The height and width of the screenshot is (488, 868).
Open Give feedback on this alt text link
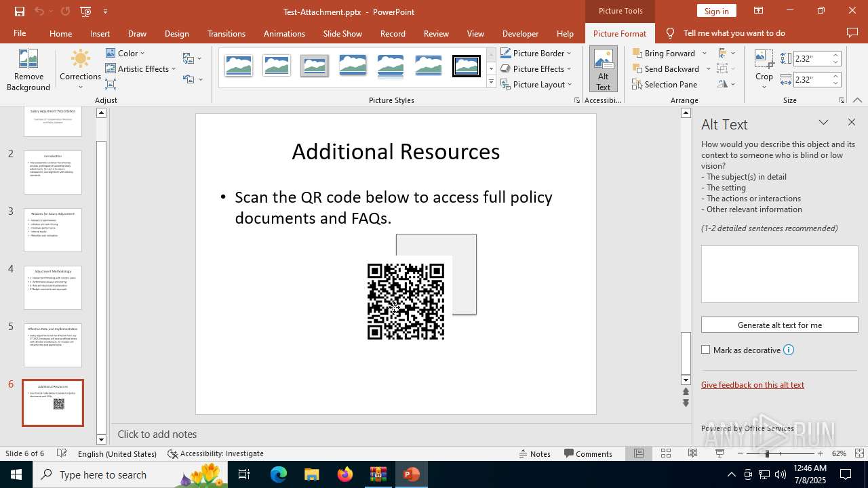pos(752,384)
